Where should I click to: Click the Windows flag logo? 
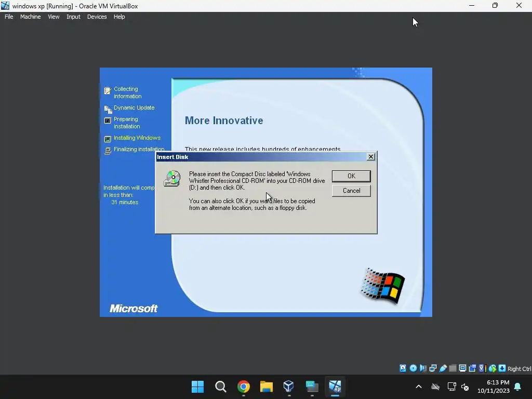383,286
